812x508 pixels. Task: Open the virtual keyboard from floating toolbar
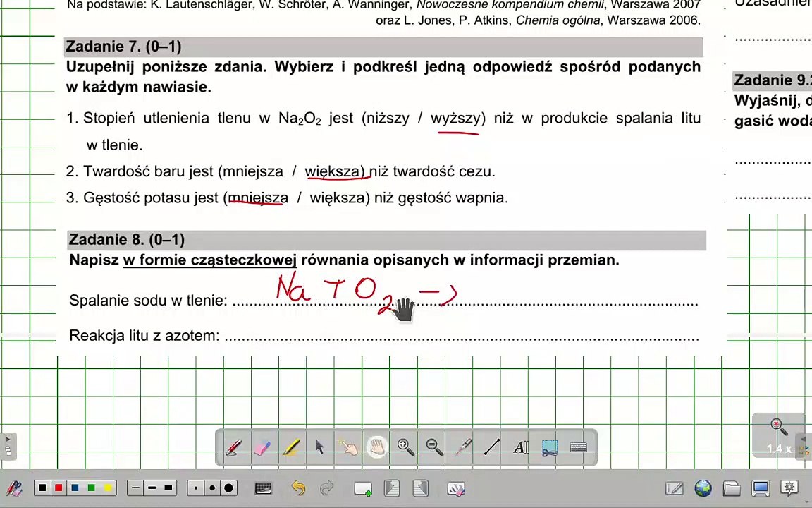(579, 447)
